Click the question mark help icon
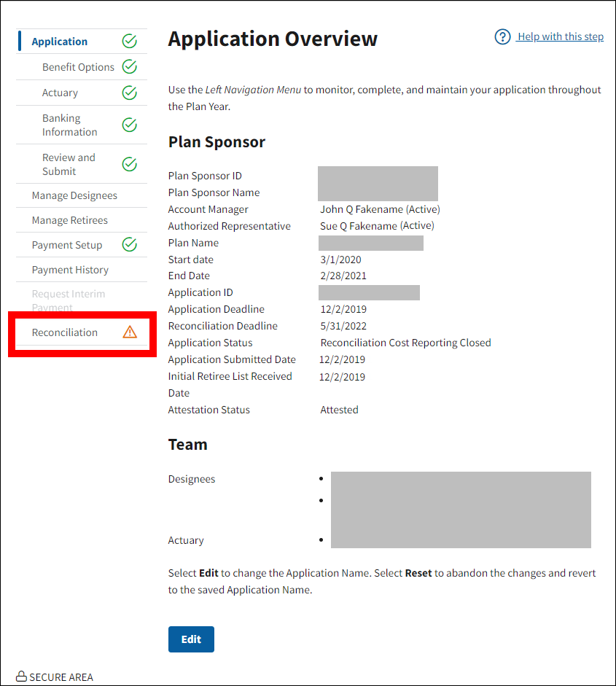Screen dimensions: 616x686 click(x=502, y=37)
